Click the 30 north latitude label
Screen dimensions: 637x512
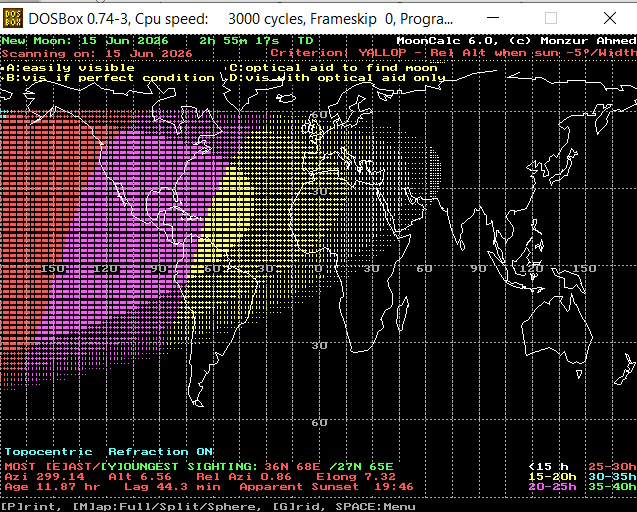click(x=319, y=191)
